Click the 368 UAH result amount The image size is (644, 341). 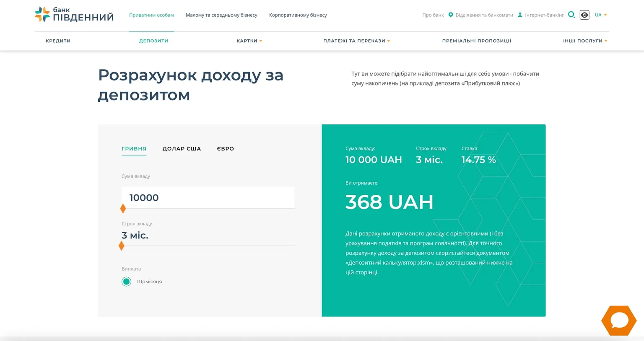[390, 202]
